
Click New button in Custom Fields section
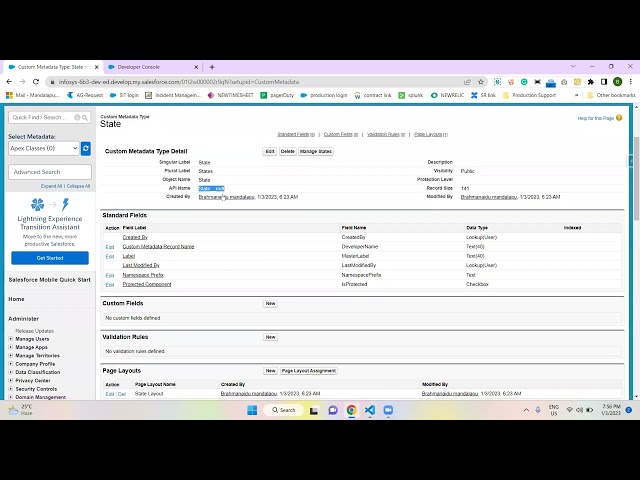click(x=270, y=304)
